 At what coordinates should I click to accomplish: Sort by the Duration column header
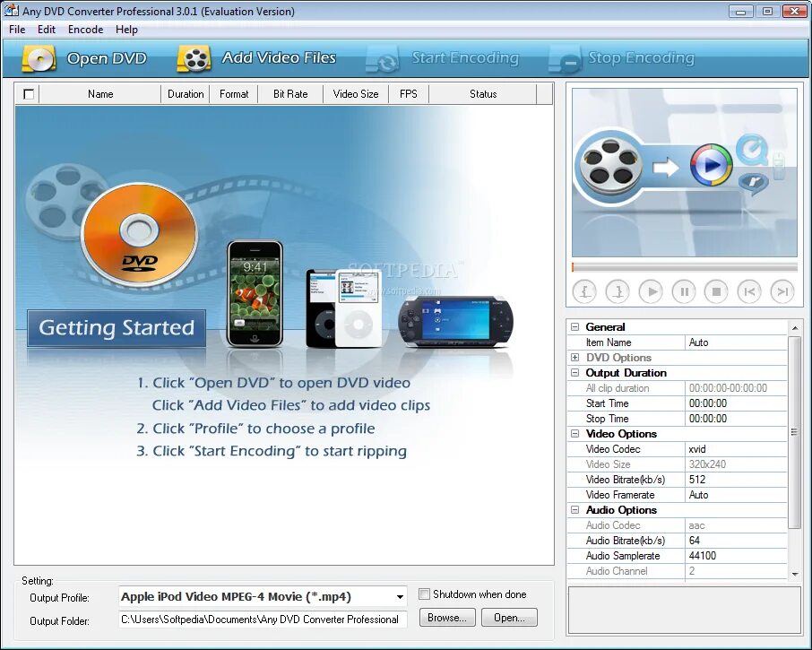[186, 94]
